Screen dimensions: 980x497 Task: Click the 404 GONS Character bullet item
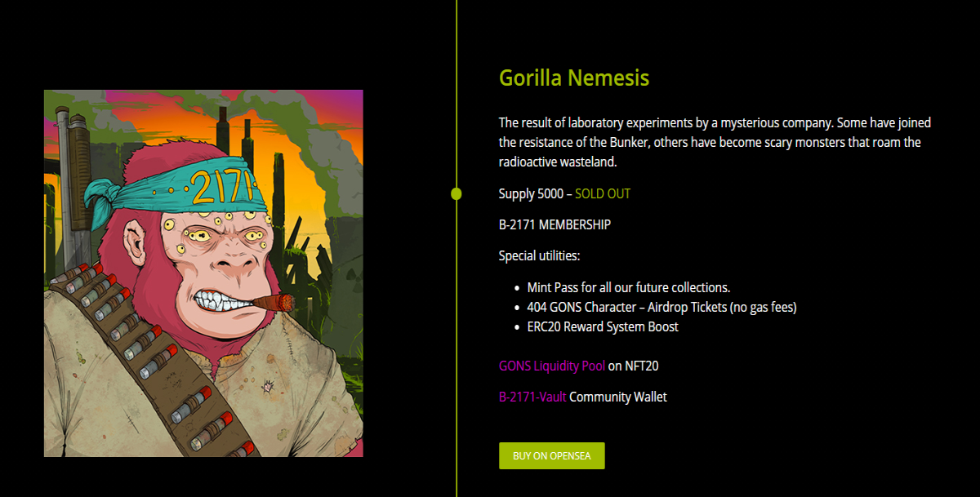click(x=661, y=307)
